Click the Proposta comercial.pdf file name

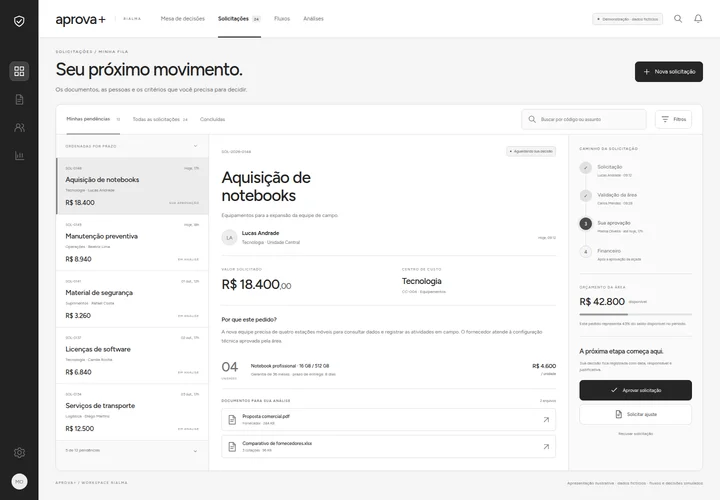point(266,416)
